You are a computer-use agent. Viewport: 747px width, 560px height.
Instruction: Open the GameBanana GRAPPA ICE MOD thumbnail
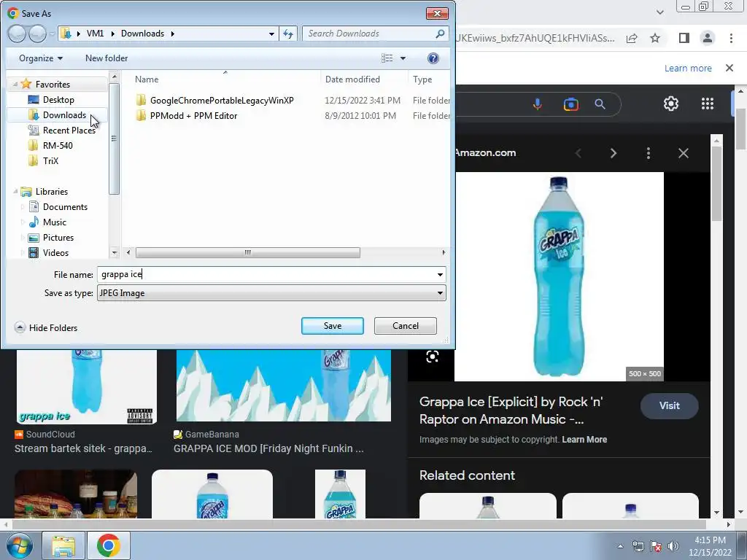click(284, 386)
